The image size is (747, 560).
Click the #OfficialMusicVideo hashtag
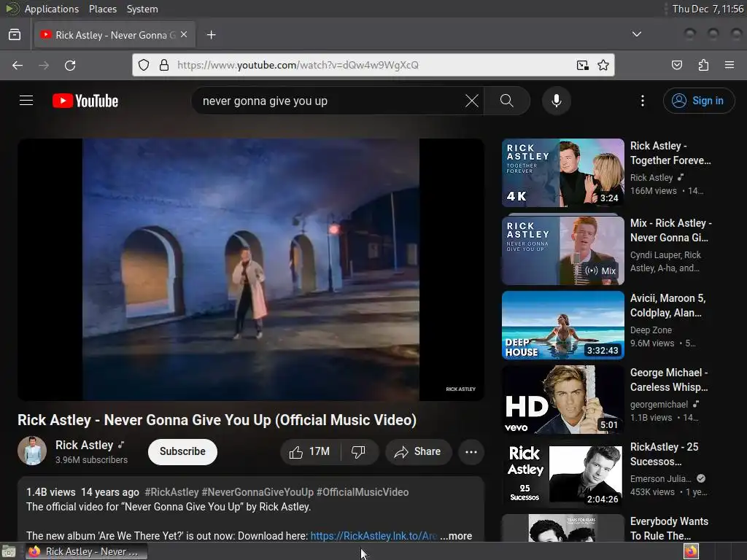coord(363,492)
